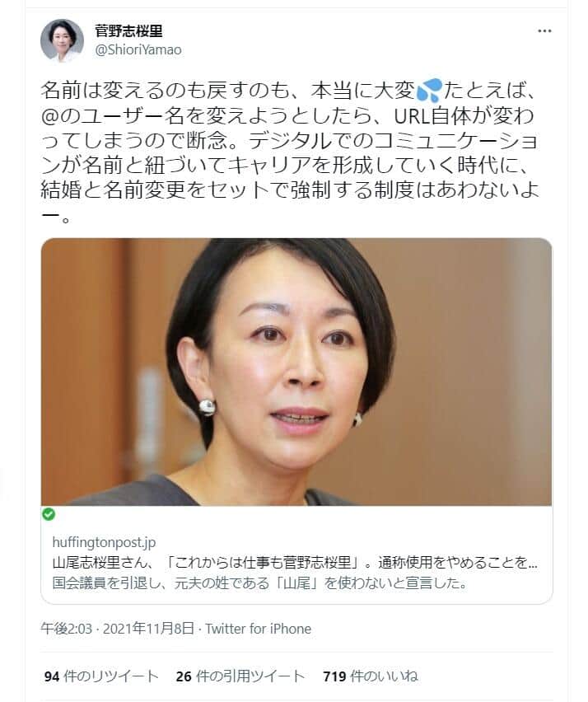
Task: Click the tweet body text paragraph
Action: coord(290,152)
